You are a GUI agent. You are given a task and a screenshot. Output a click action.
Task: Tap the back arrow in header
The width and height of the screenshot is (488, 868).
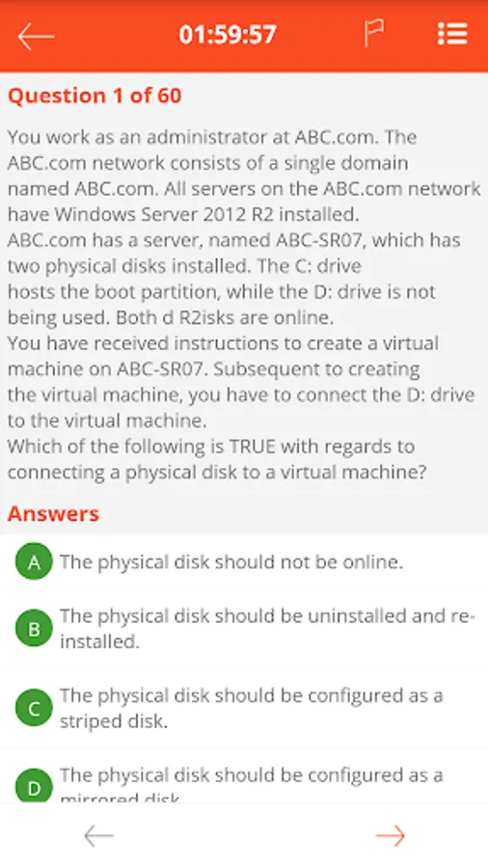(x=36, y=37)
